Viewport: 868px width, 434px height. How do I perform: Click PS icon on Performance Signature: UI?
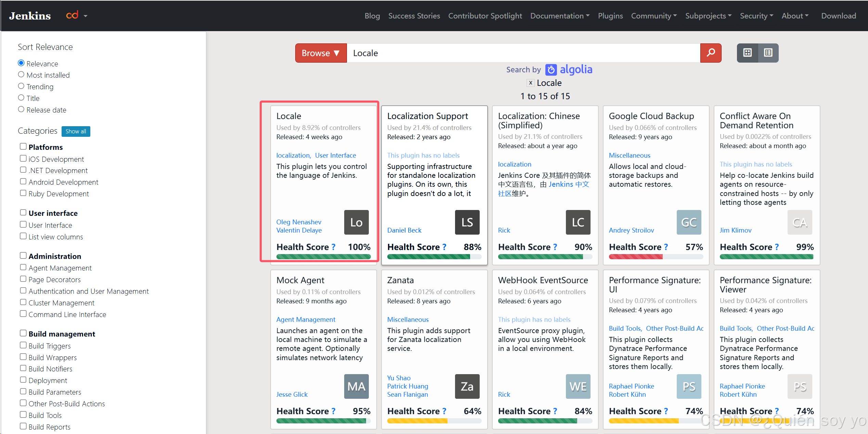[x=689, y=386]
